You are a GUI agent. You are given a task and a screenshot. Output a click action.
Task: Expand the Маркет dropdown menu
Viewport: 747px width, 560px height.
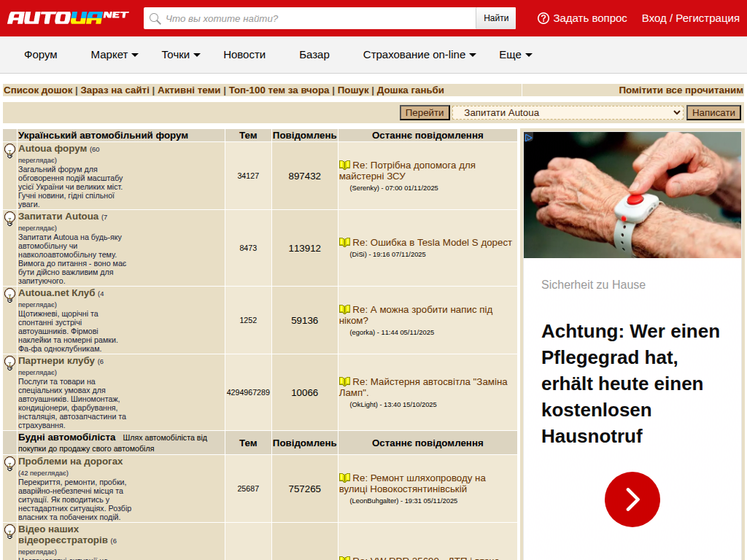114,55
